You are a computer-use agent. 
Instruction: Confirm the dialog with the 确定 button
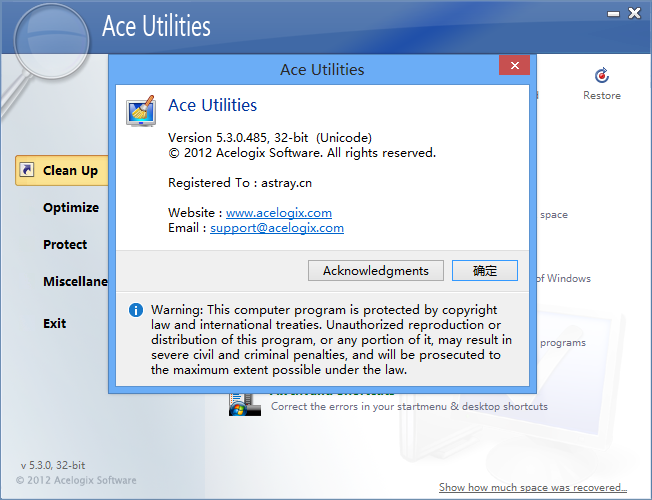tap(485, 271)
